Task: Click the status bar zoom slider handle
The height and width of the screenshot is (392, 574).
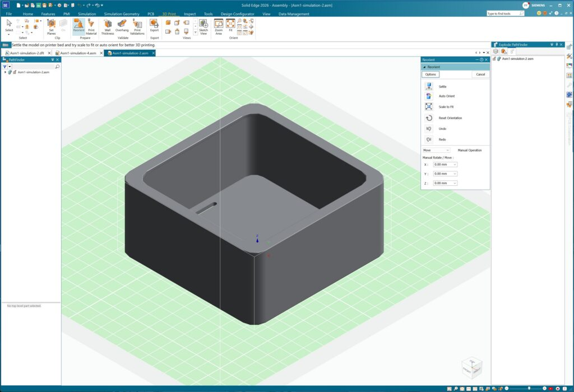Action: [x=529, y=388]
